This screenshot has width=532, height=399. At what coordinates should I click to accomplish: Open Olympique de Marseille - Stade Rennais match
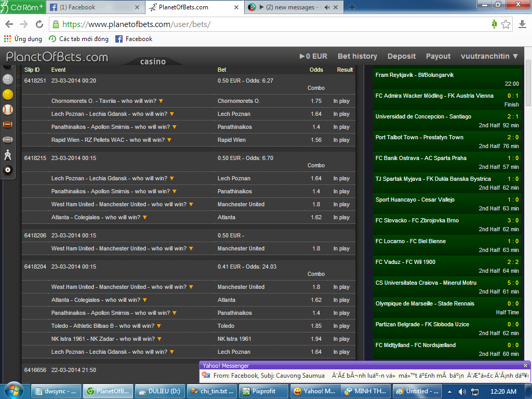(447, 308)
